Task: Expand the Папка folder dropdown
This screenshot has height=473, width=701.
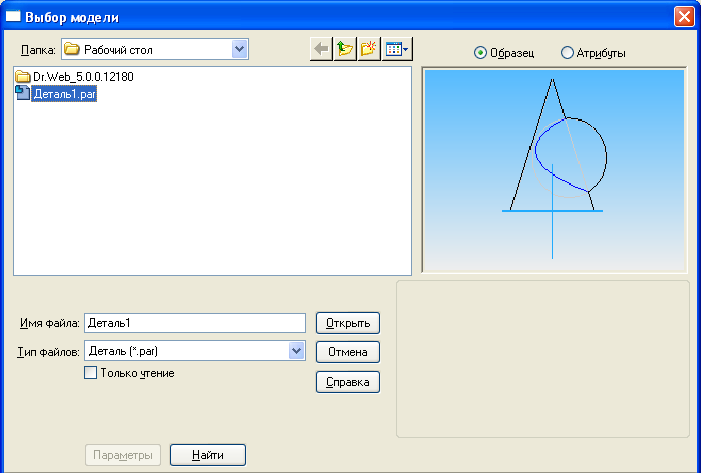Action: [x=239, y=48]
